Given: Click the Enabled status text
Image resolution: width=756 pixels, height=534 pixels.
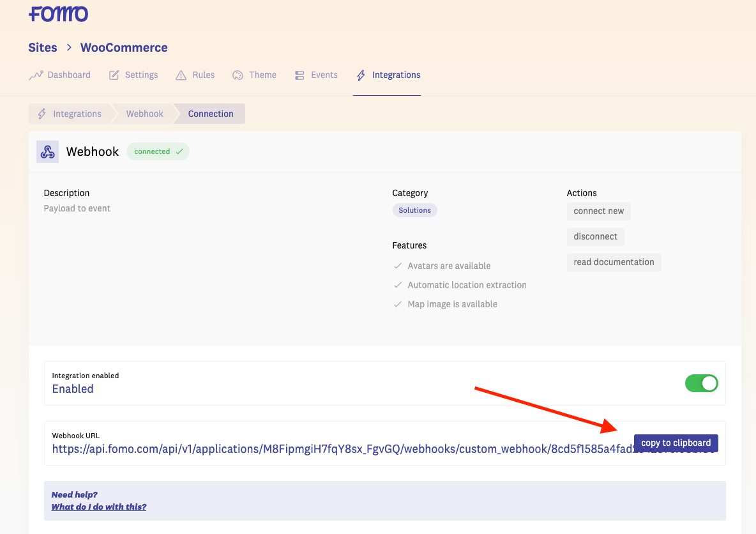Looking at the screenshot, I should point(73,389).
